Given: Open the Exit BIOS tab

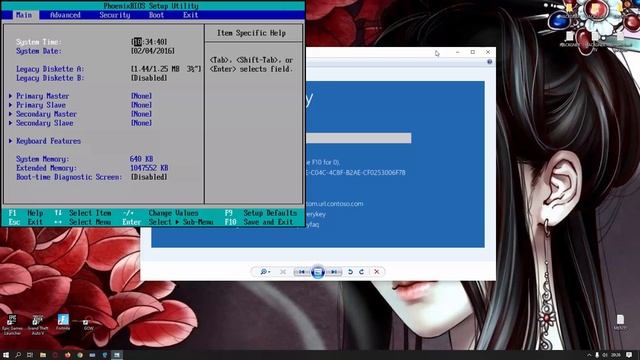Looking at the screenshot, I should click(x=191, y=15).
